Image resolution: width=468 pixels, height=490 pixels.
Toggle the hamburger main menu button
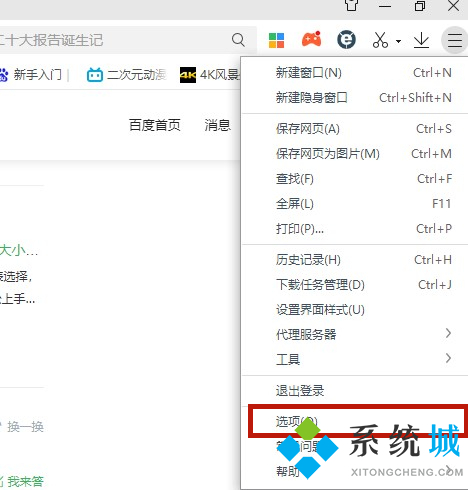click(x=455, y=40)
